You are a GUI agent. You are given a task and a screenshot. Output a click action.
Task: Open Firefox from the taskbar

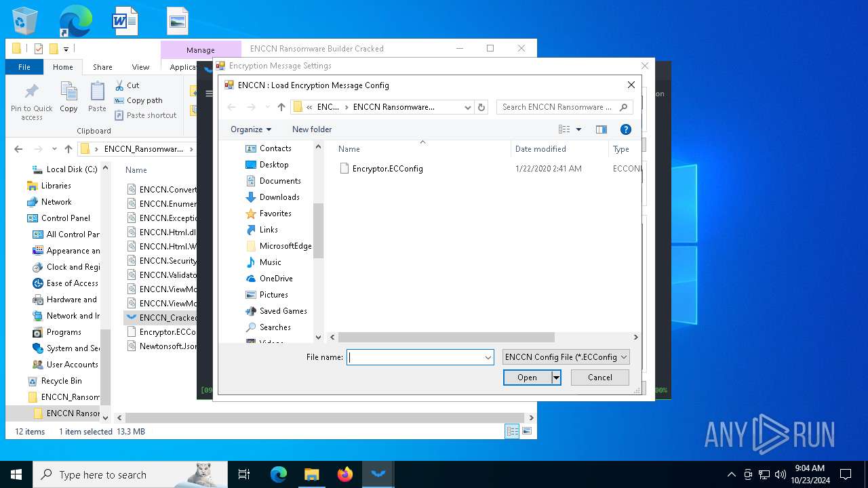[x=345, y=474]
